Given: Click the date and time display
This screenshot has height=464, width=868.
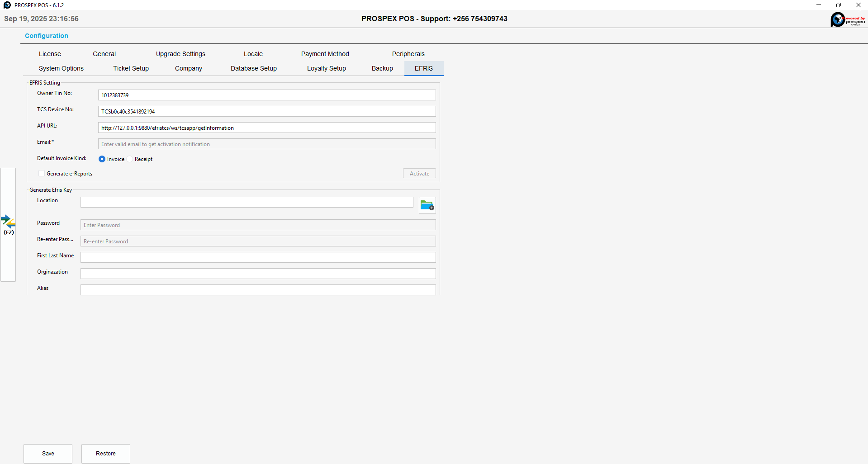Looking at the screenshot, I should (x=42, y=19).
